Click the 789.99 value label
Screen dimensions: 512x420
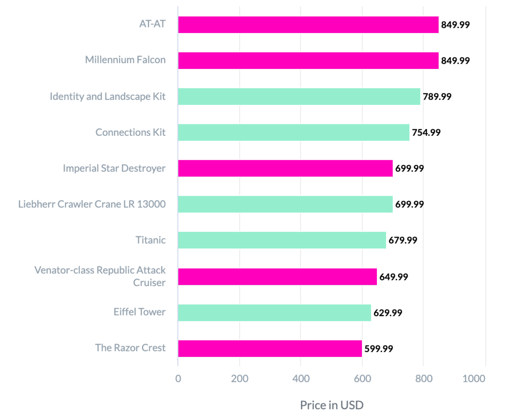click(437, 97)
